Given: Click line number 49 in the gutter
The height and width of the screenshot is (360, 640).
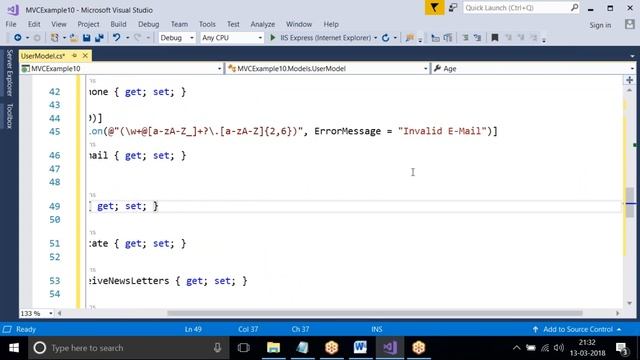Looking at the screenshot, I should pos(55,206).
